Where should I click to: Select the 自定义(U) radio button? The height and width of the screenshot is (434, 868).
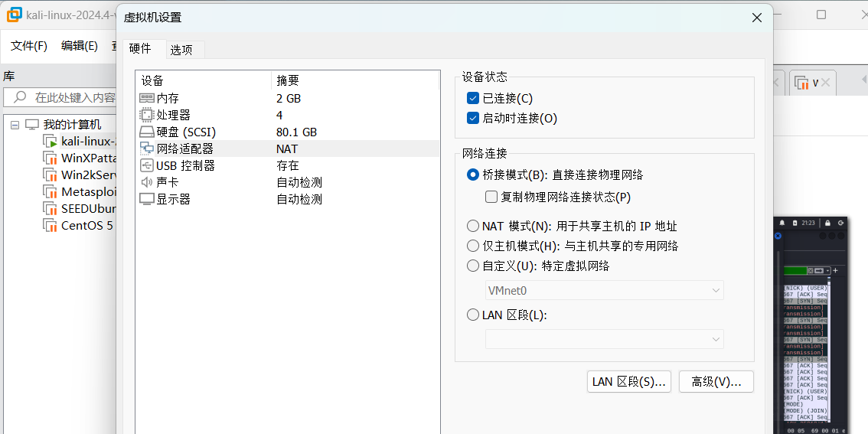click(473, 266)
